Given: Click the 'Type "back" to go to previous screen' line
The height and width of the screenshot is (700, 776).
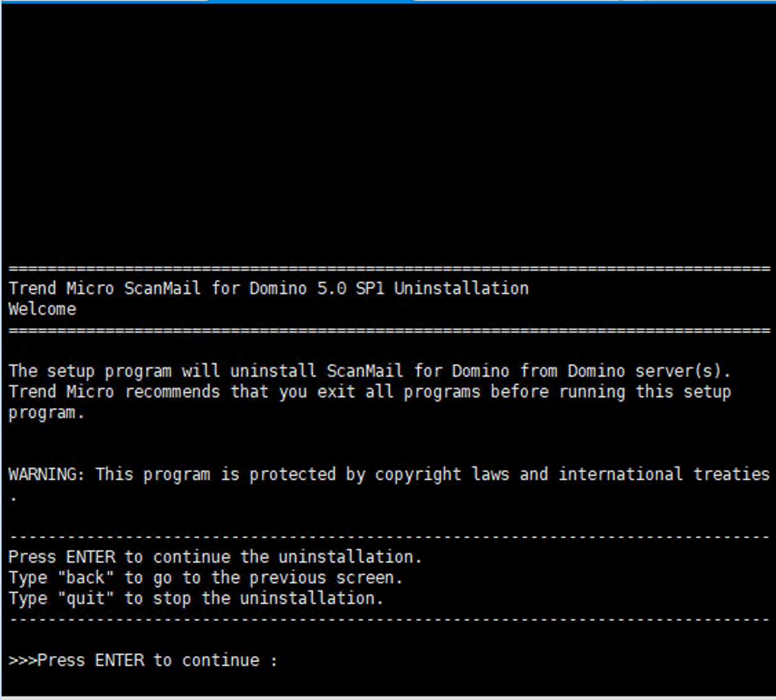Looking at the screenshot, I should 205,577.
